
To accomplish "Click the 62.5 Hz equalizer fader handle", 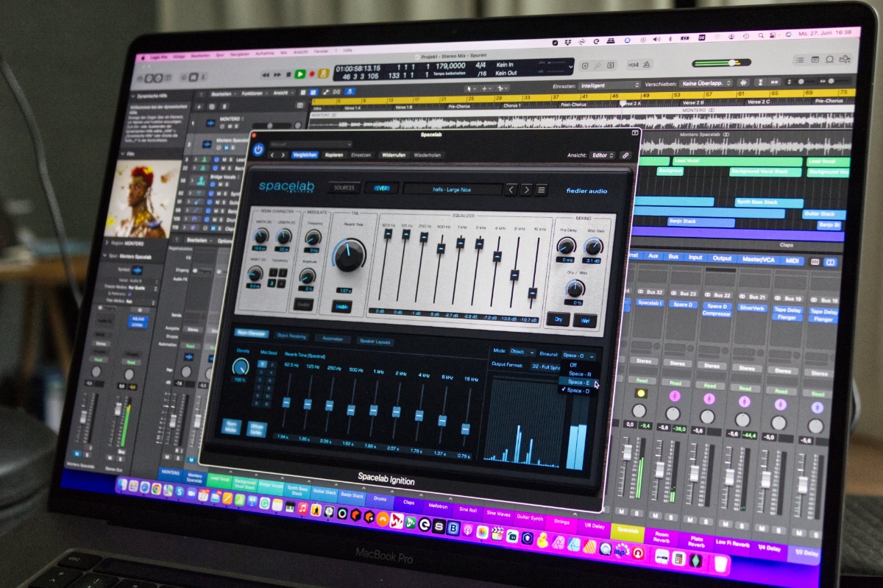I will (388, 235).
